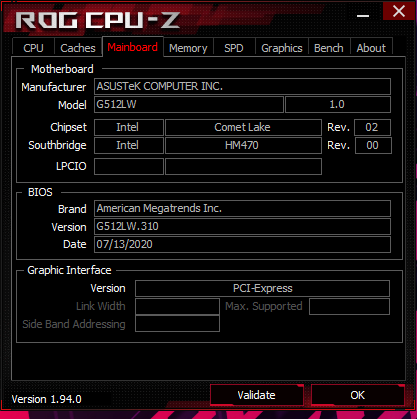
Task: Click the Validate button
Action: [x=257, y=395]
